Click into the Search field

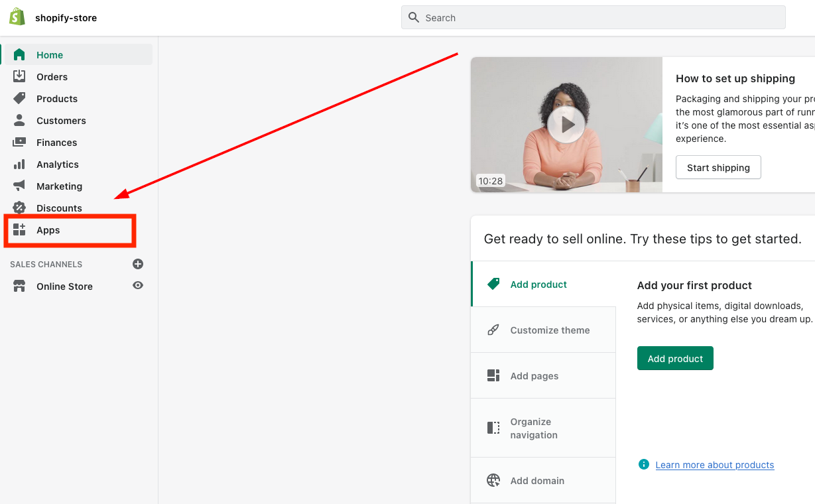pos(593,18)
